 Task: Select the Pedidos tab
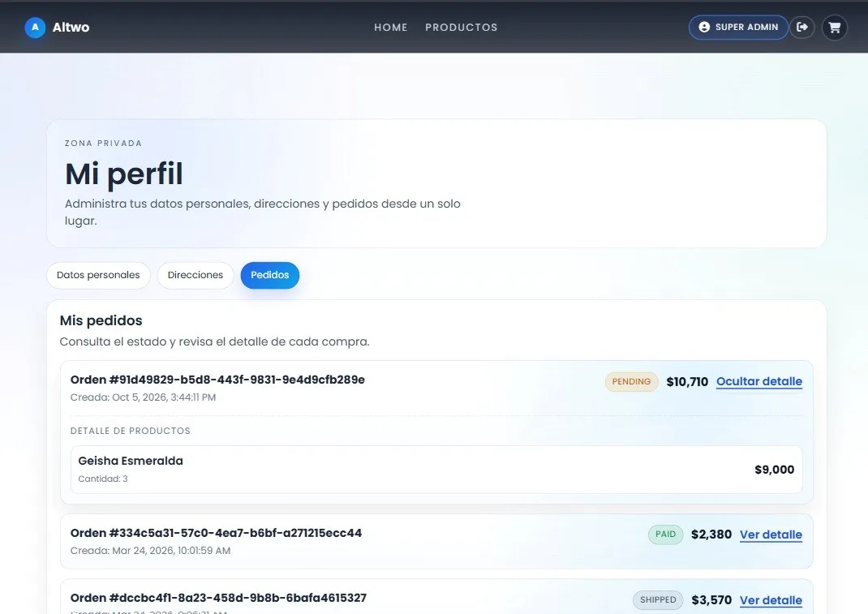point(269,275)
